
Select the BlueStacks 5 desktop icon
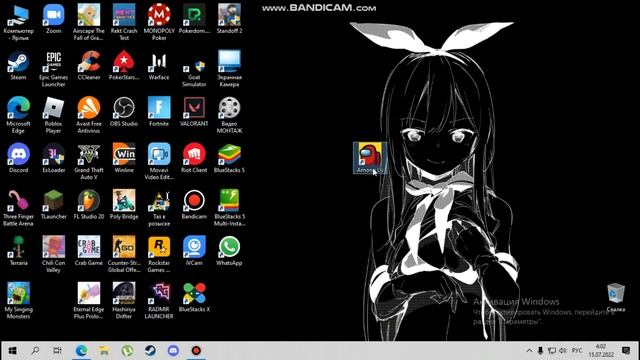coord(229,159)
